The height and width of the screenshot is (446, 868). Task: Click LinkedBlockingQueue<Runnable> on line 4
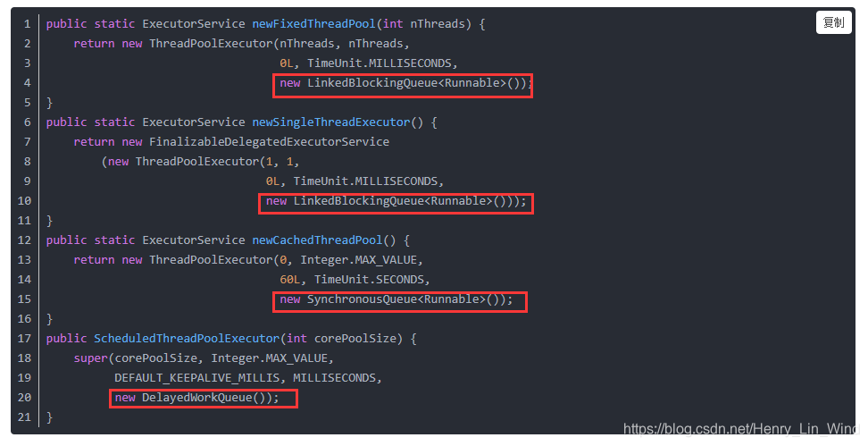click(407, 83)
